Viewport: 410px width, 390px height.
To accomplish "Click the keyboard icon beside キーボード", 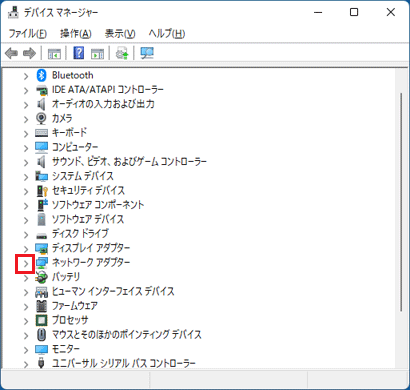I will click(41, 133).
